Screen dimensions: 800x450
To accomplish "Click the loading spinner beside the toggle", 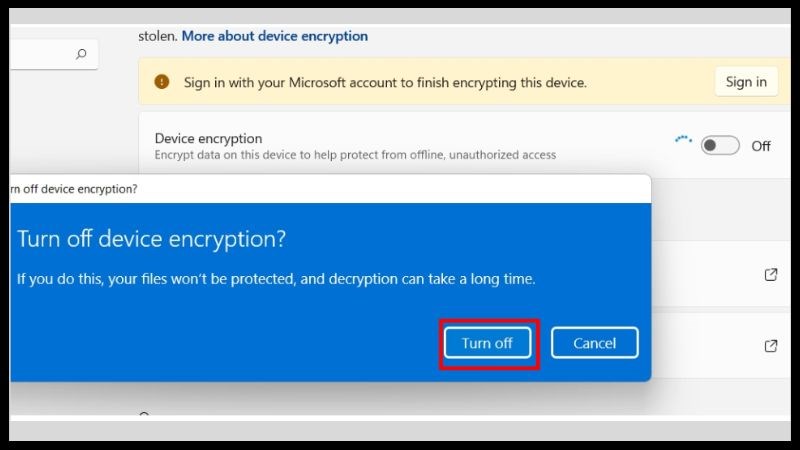I will click(684, 141).
